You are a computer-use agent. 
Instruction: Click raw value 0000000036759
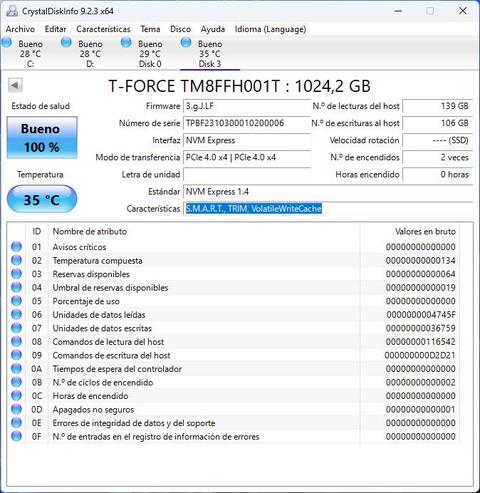click(x=421, y=328)
